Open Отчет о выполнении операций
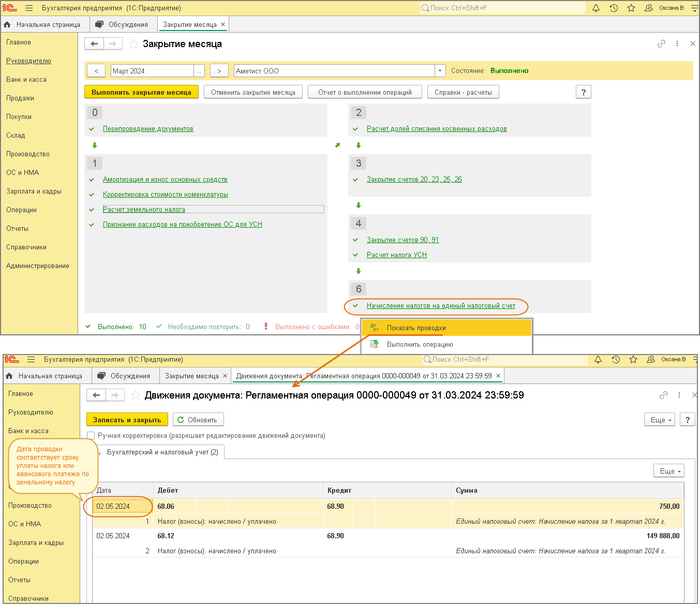Screen dimensions: 700x605 click(x=365, y=92)
